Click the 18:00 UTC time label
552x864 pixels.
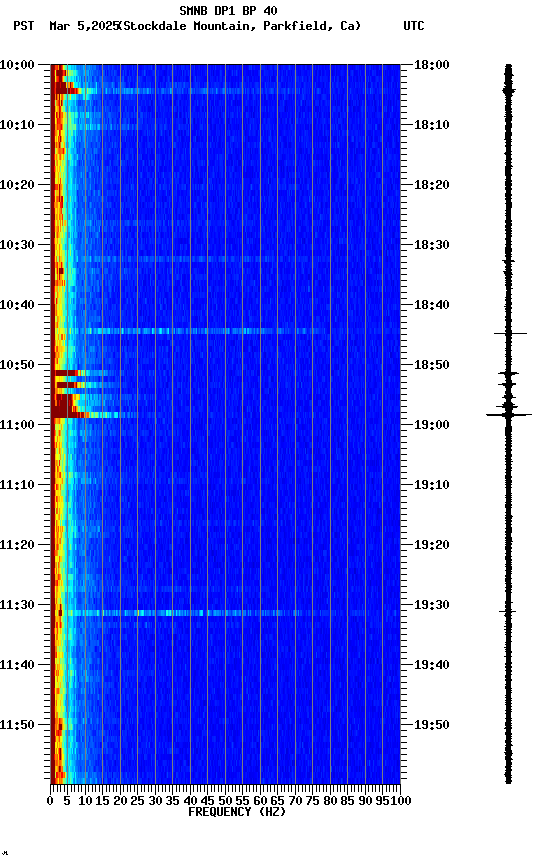click(x=432, y=65)
